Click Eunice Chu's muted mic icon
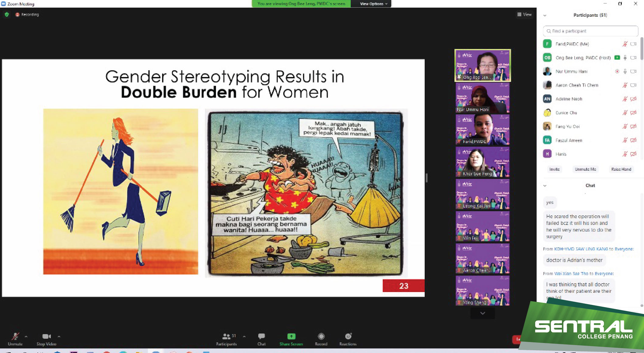The height and width of the screenshot is (353, 644). pos(625,113)
